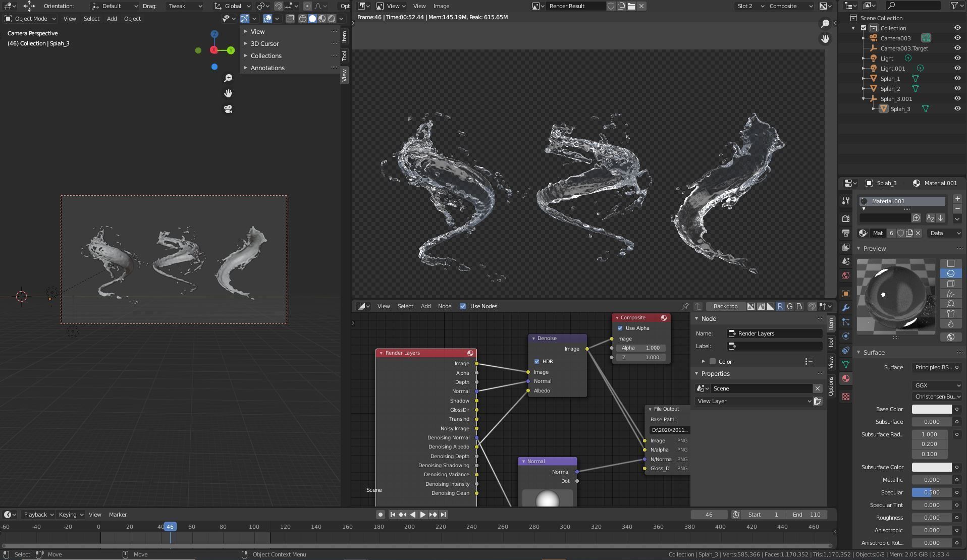Jump to the animation end frame
Viewport: 967px width, 560px height.
point(443,515)
